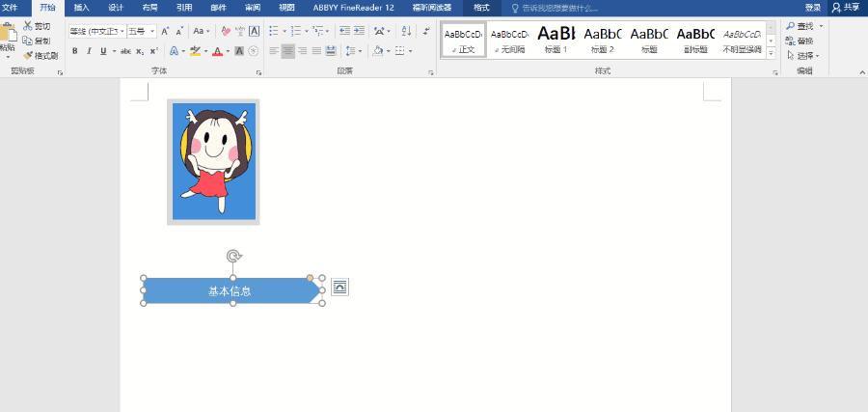Toggle Italic formatting
The width and height of the screenshot is (868, 412).
pyautogui.click(x=89, y=51)
